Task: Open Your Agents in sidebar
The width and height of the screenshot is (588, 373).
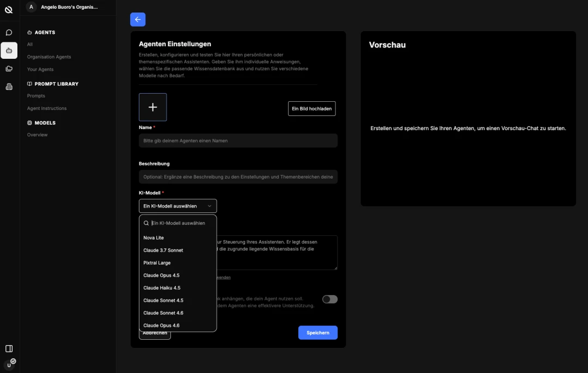Action: pyautogui.click(x=40, y=69)
